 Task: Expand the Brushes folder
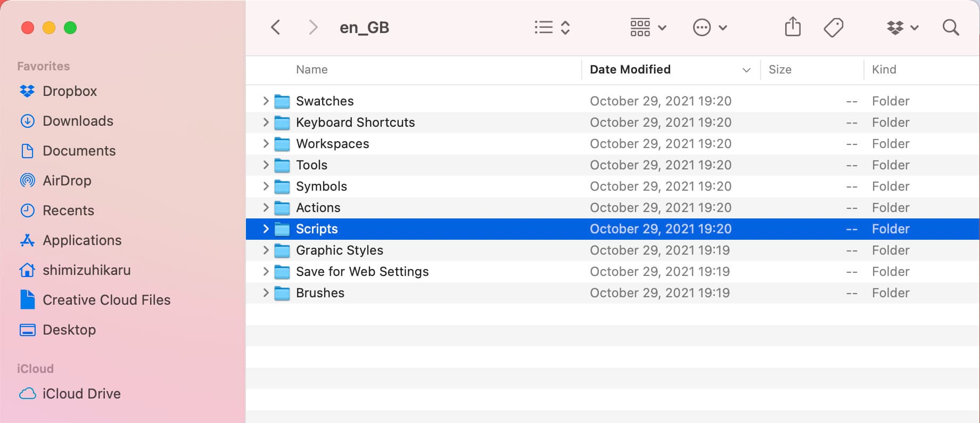tap(266, 292)
